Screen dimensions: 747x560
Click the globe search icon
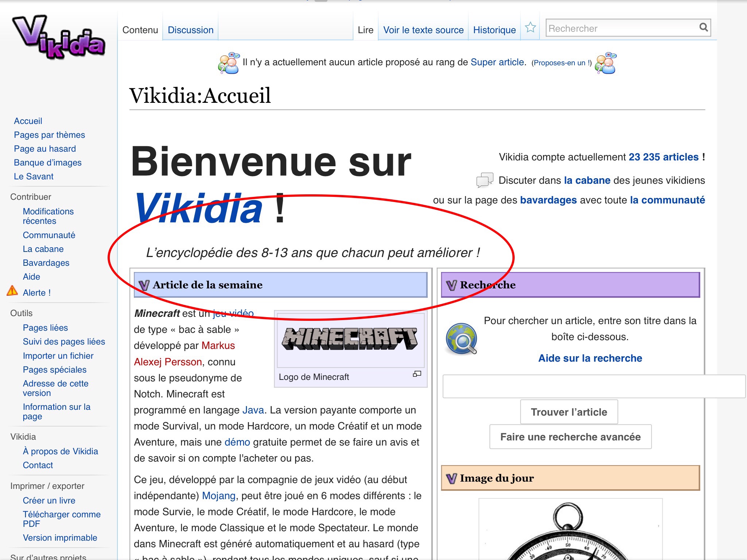[x=461, y=339]
